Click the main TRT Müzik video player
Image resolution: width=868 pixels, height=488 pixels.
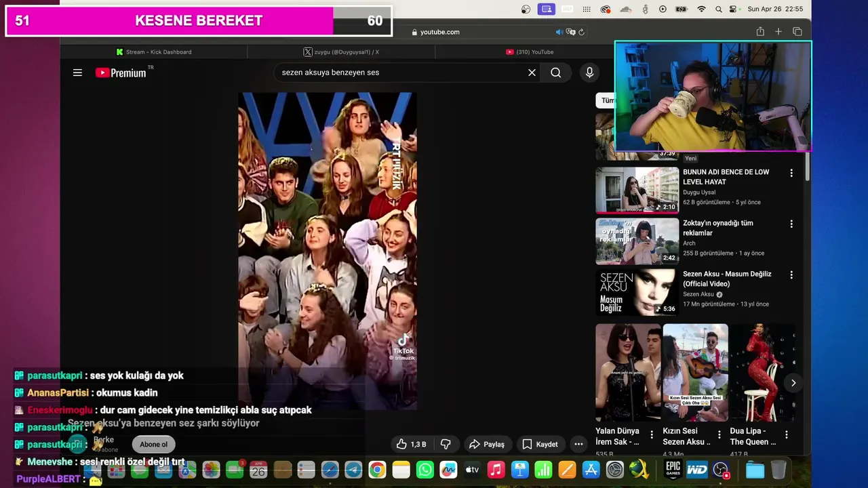coord(328,251)
